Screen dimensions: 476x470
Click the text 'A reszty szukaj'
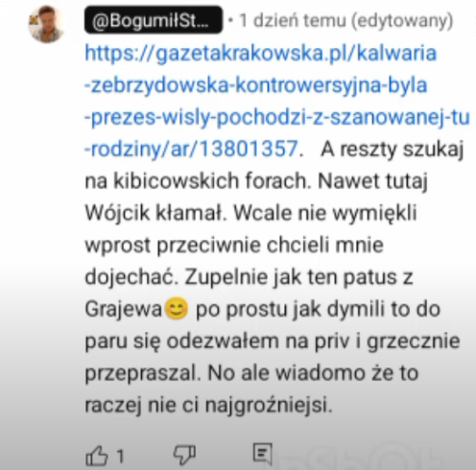(x=393, y=150)
